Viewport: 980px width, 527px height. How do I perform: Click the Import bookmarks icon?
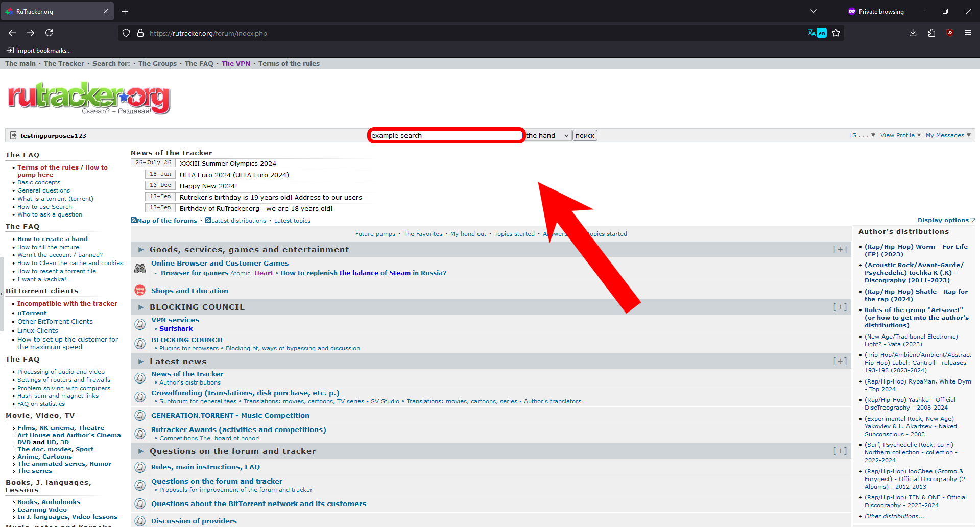10,50
